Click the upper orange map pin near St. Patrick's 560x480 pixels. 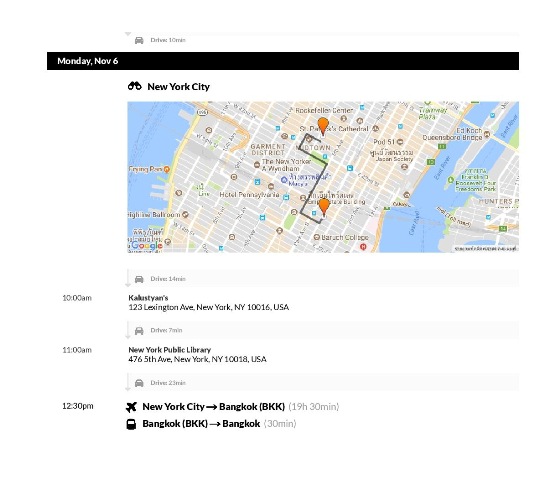[323, 127]
